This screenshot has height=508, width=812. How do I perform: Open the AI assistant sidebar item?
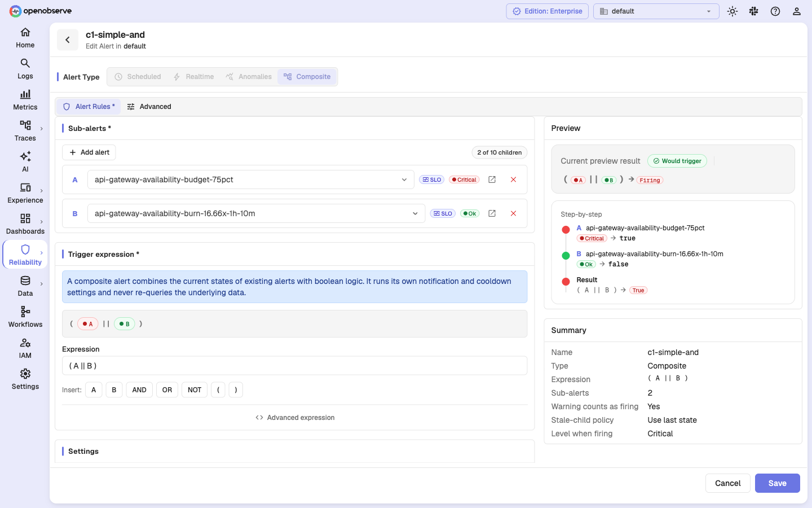(x=25, y=162)
